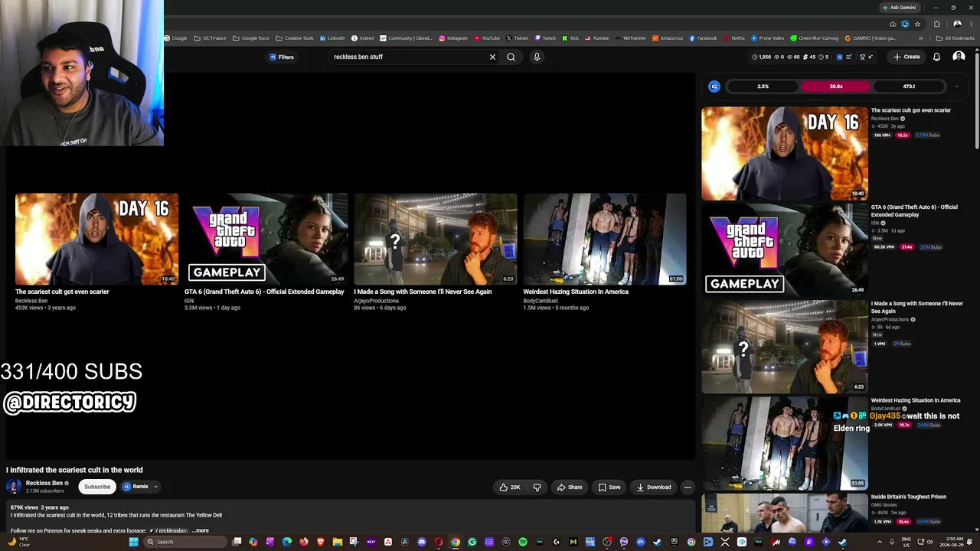Open sidebar title 'GTA 6 (Grand Theft Auto 6)'
This screenshot has width=980, height=551.
click(914, 210)
